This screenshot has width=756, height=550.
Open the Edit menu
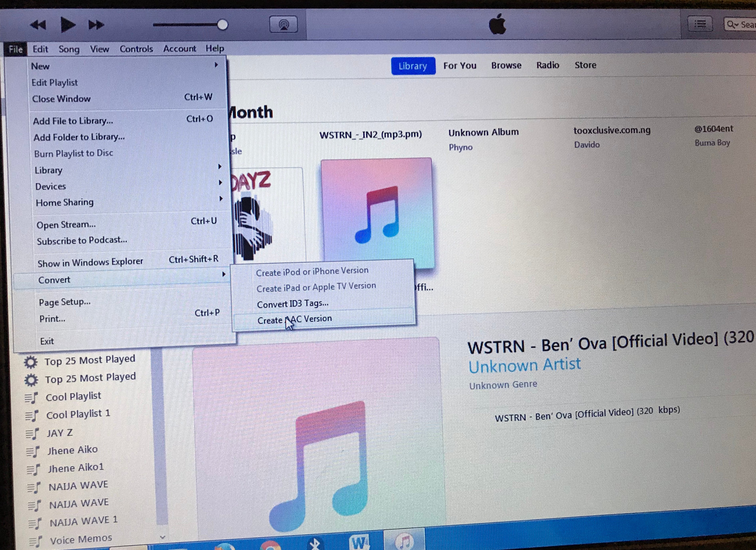point(40,49)
